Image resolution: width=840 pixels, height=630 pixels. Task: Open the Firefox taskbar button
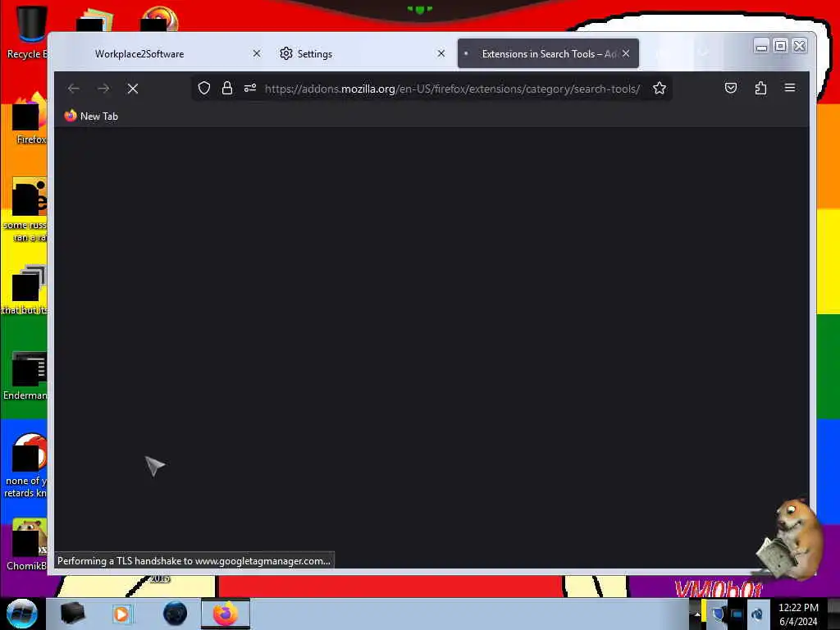[x=226, y=614]
